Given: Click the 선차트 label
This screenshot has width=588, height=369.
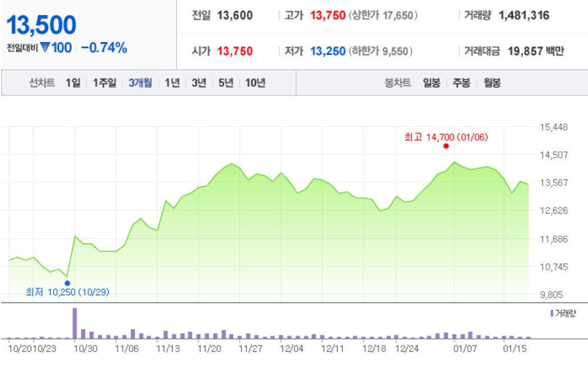Looking at the screenshot, I should click(42, 82).
